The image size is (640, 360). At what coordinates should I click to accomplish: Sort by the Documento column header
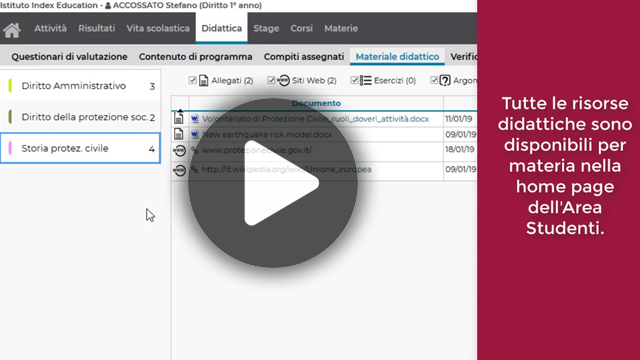click(316, 103)
